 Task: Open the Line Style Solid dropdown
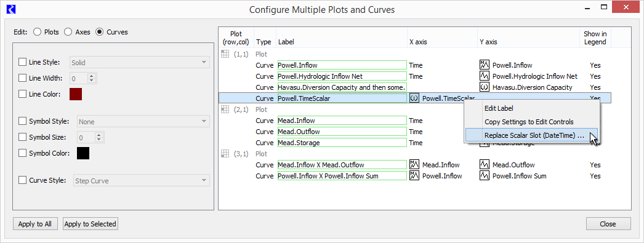[x=140, y=62]
